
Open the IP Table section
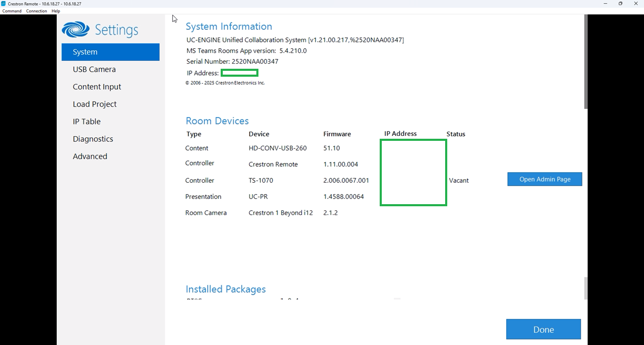pyautogui.click(x=86, y=121)
